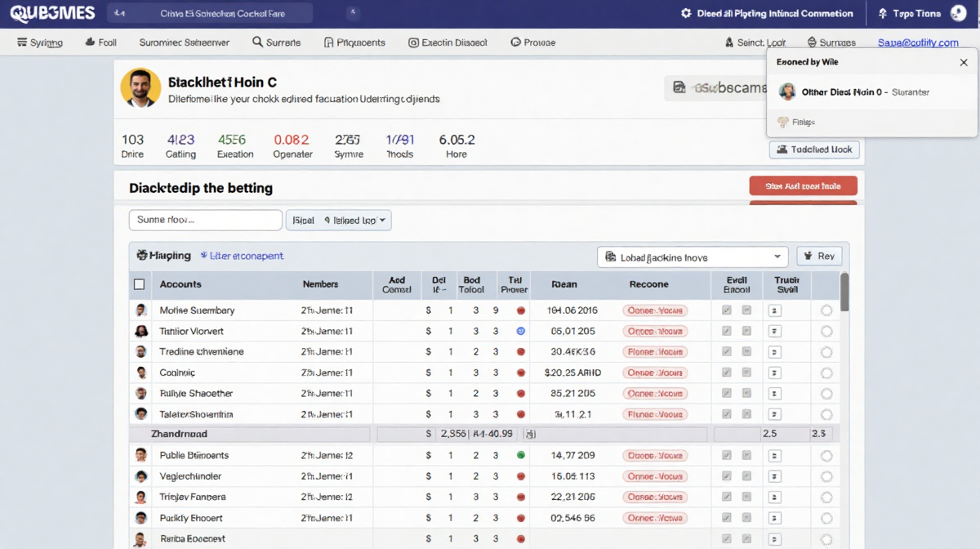Toggle the right Evoll Bacoil checkbox for Tatilior Viorvert
The image size is (980, 549).
click(x=746, y=332)
